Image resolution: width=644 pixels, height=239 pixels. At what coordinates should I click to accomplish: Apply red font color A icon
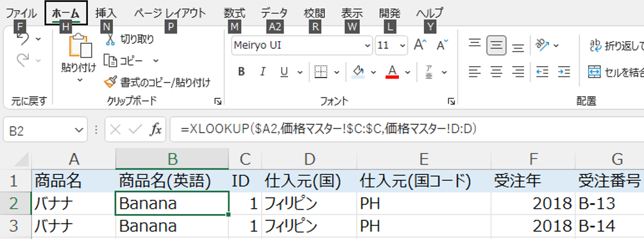click(393, 72)
